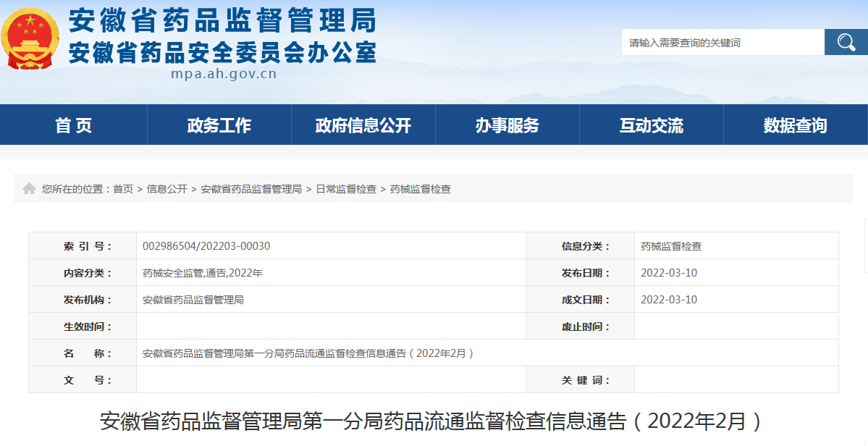Click the 发布机构 label cell
Viewport: 868px width, 446px height.
tap(83, 300)
